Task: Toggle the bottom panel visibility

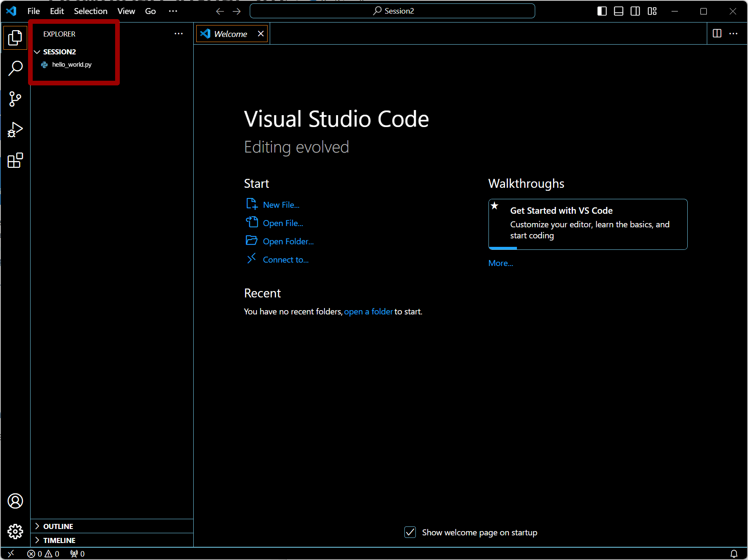Action: pos(618,11)
